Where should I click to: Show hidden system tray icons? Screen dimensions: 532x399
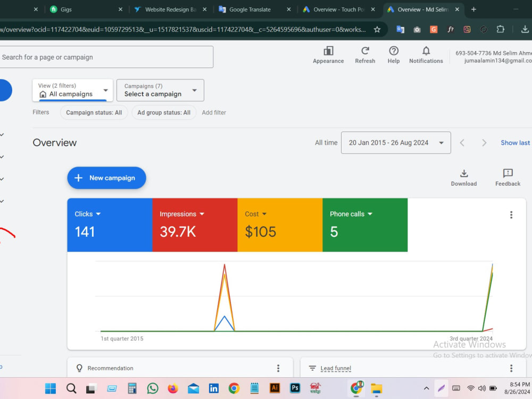click(426, 388)
